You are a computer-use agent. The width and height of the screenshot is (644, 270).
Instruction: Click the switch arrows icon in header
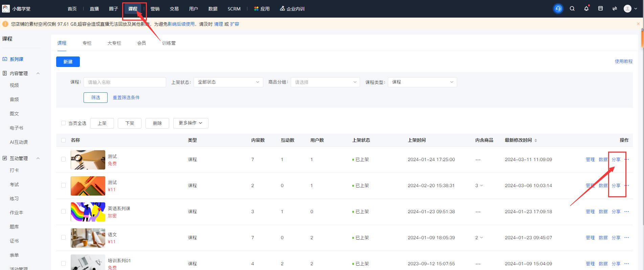click(x=615, y=9)
